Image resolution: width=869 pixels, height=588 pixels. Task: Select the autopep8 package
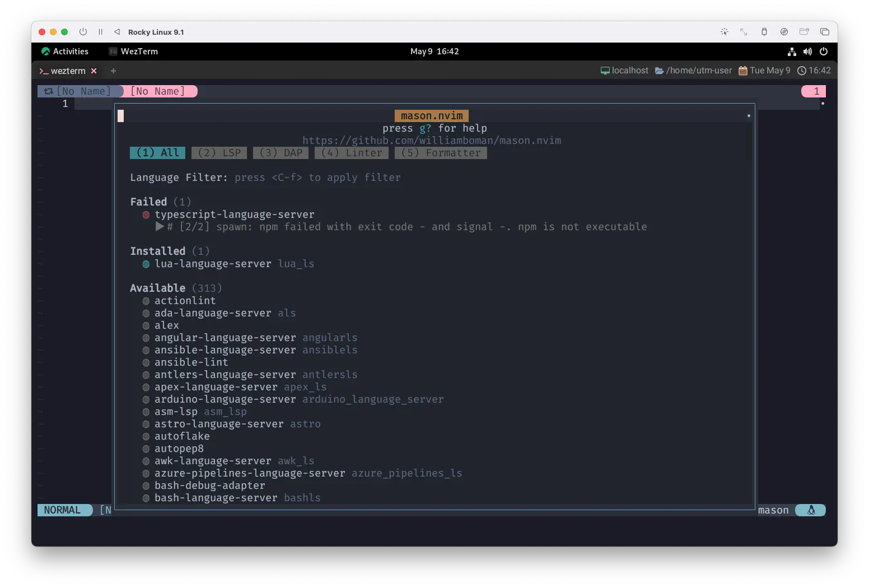pos(179,449)
